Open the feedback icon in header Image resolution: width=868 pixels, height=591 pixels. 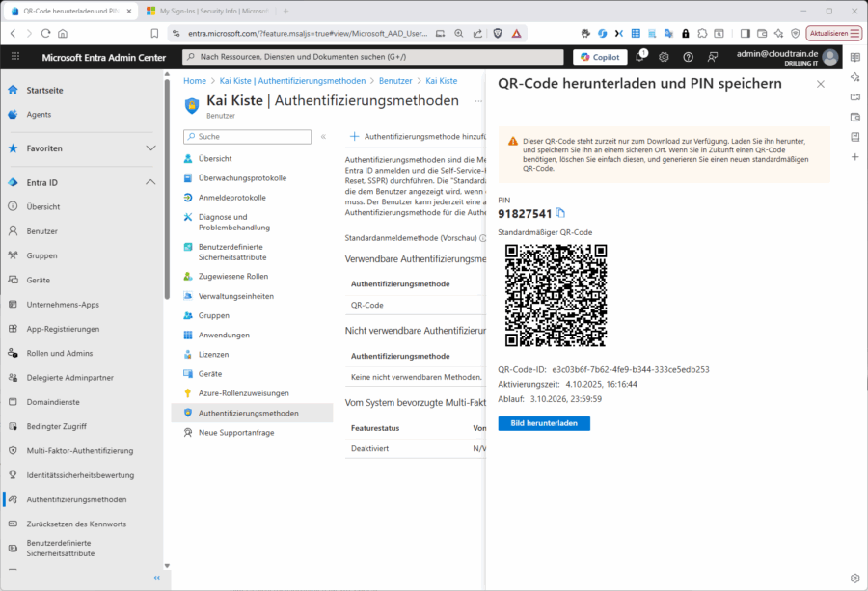(713, 57)
